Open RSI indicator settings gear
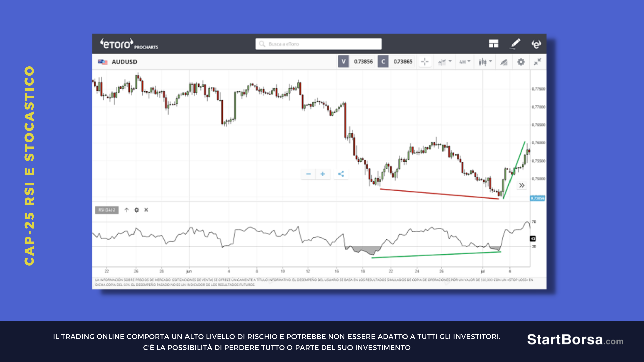The image size is (644, 362). [137, 210]
